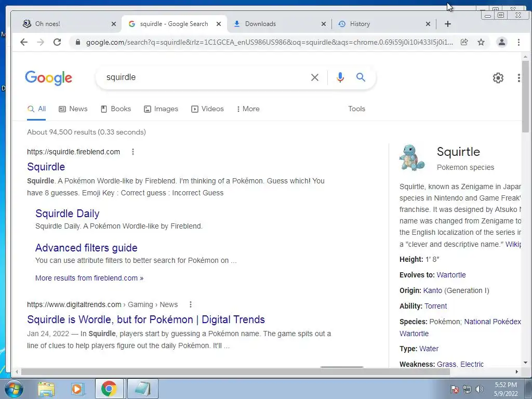Open options for squirdle.fireblend.com result

133,152
